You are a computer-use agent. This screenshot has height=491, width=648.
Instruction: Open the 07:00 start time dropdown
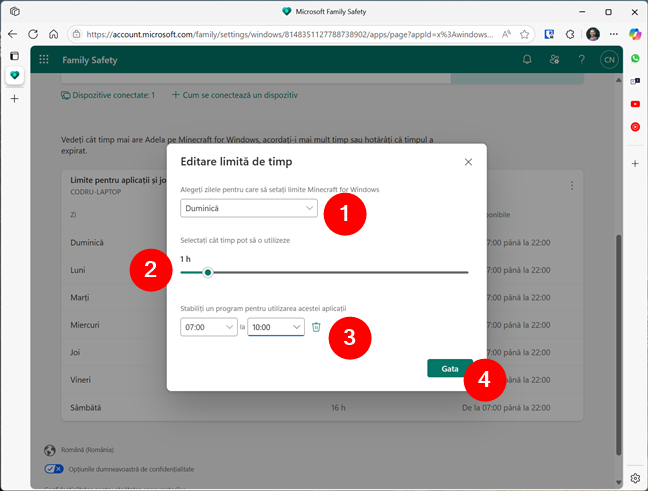click(x=209, y=327)
